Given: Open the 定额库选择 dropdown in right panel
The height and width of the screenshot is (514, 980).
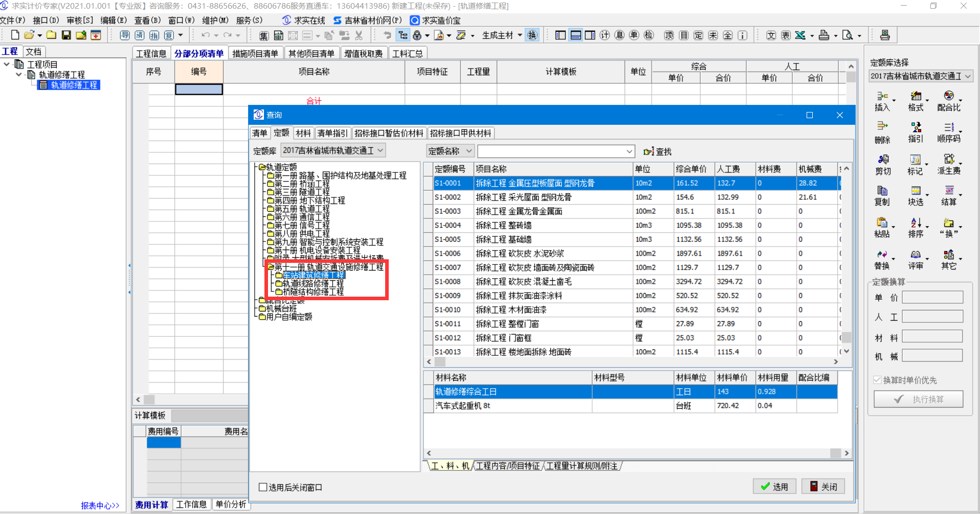Looking at the screenshot, I should (967, 76).
